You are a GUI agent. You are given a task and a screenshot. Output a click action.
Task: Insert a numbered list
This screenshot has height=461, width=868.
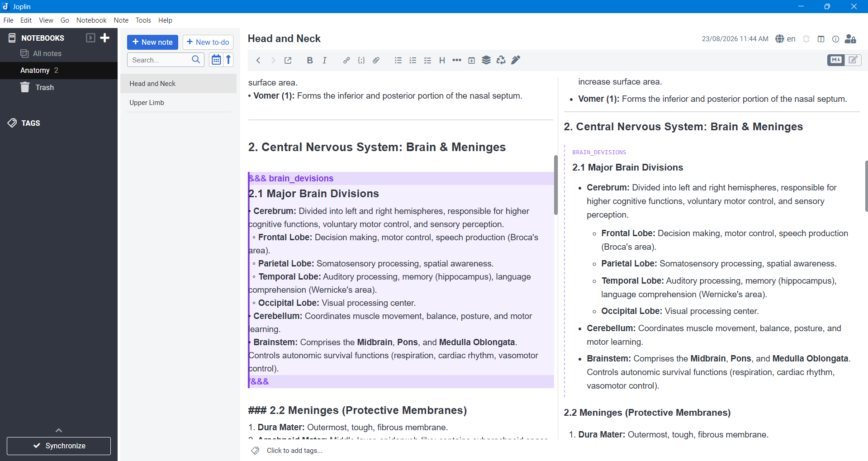click(x=413, y=60)
